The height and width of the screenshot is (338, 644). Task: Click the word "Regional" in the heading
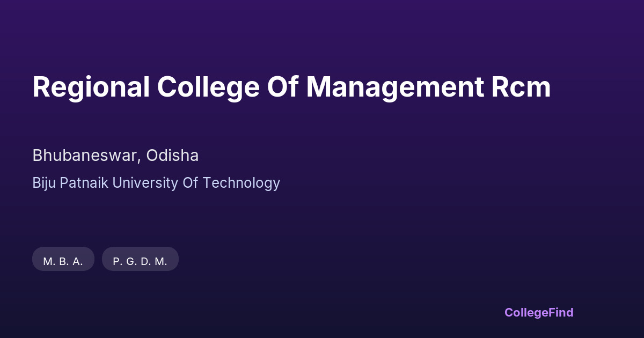point(91,87)
